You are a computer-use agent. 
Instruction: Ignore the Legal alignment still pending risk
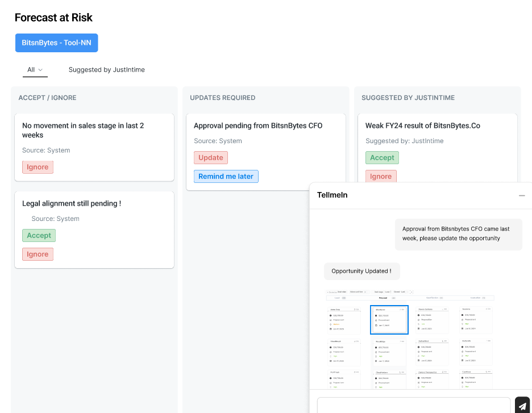(38, 254)
